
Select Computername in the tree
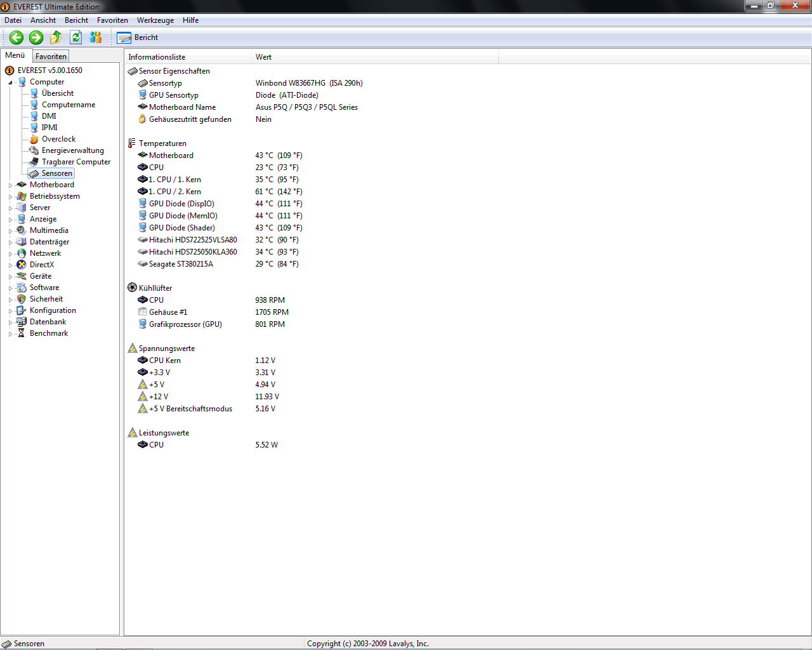tap(69, 105)
